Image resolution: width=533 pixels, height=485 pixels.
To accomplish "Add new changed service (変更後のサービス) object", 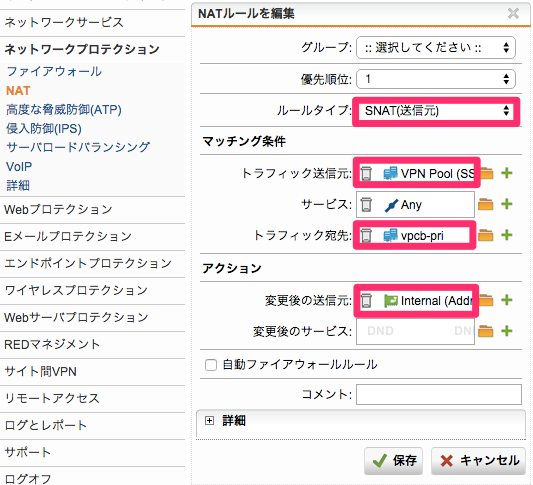I will 506,331.
